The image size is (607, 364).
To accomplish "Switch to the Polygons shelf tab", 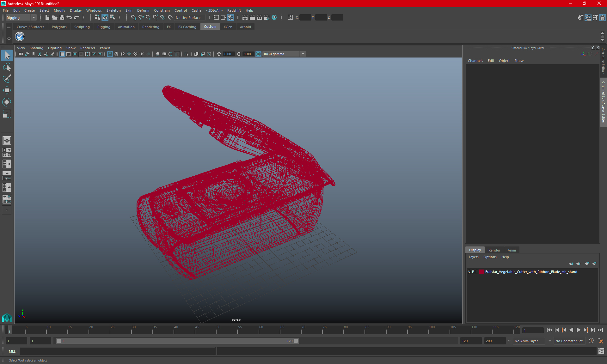I will coord(59,27).
